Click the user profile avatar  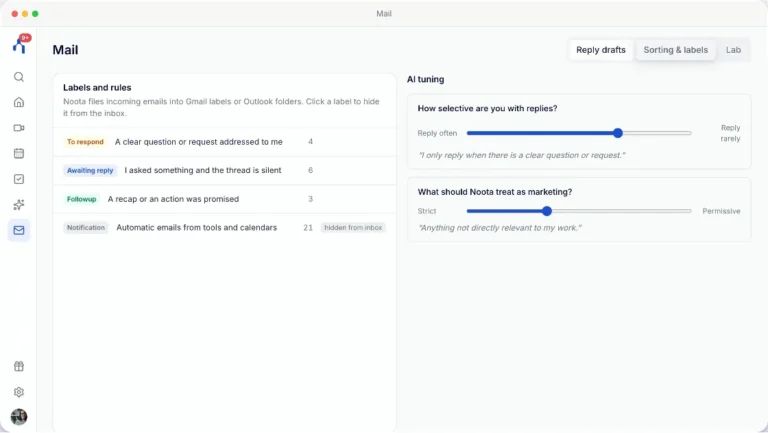pos(19,417)
